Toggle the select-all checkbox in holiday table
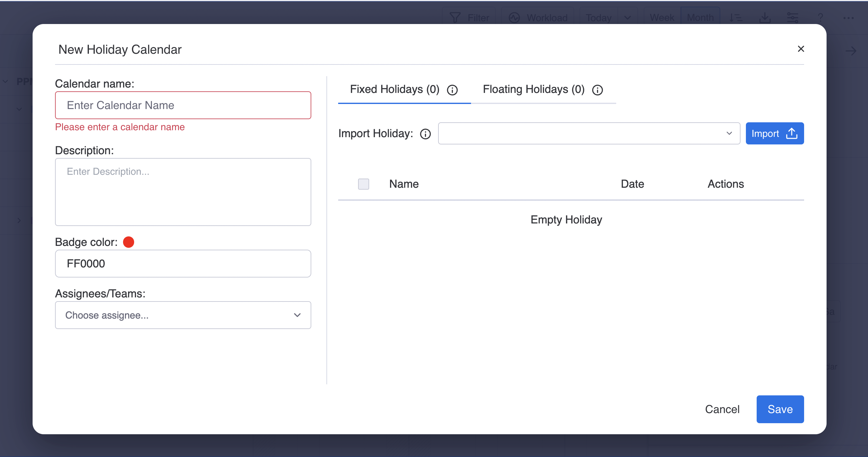This screenshot has width=868, height=457. [363, 184]
